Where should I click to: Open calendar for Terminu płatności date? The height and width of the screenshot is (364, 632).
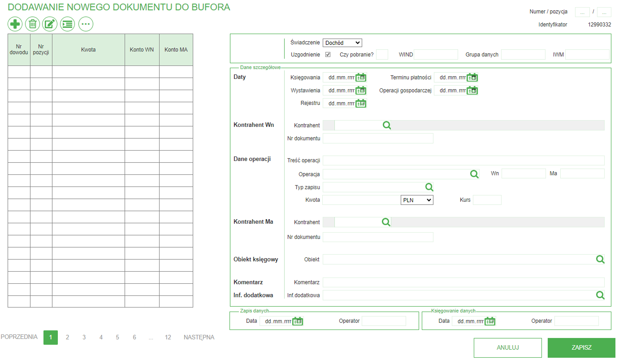(x=472, y=78)
